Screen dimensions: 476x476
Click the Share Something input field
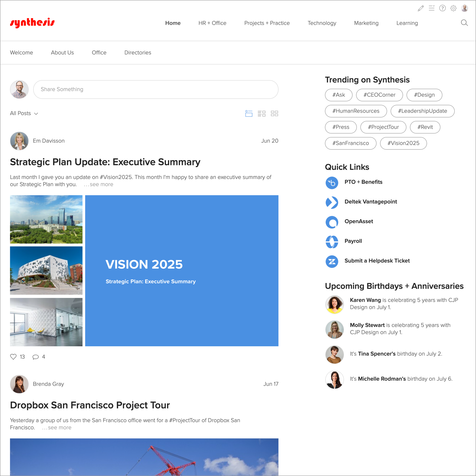click(x=156, y=89)
